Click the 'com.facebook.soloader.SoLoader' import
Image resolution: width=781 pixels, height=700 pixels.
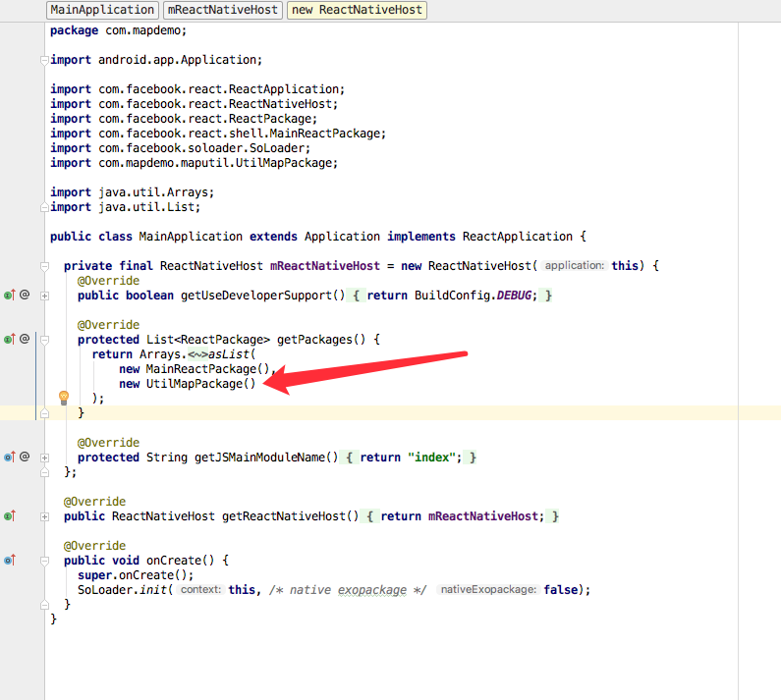200,148
